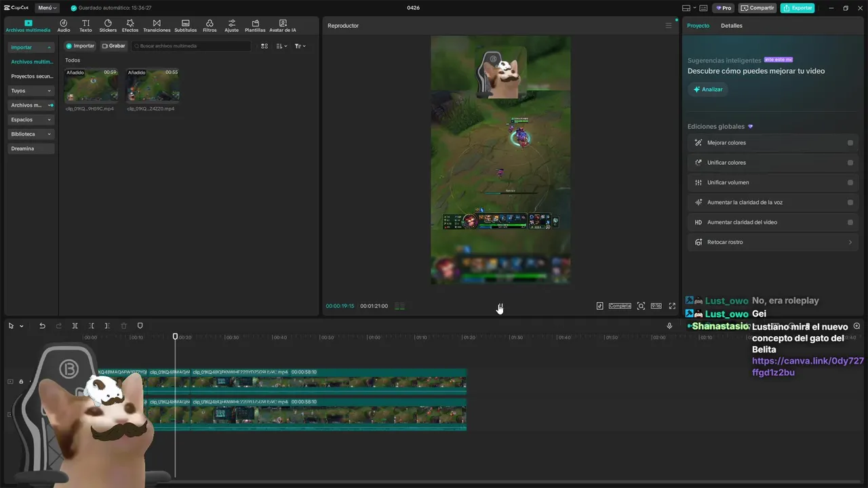Screen dimensions: 868x488
Task: Click the delete right of playhead tool
Action: 107,326
